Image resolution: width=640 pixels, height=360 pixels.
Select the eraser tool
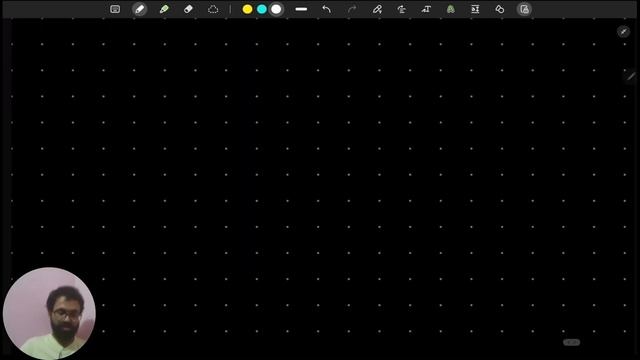pyautogui.click(x=188, y=9)
